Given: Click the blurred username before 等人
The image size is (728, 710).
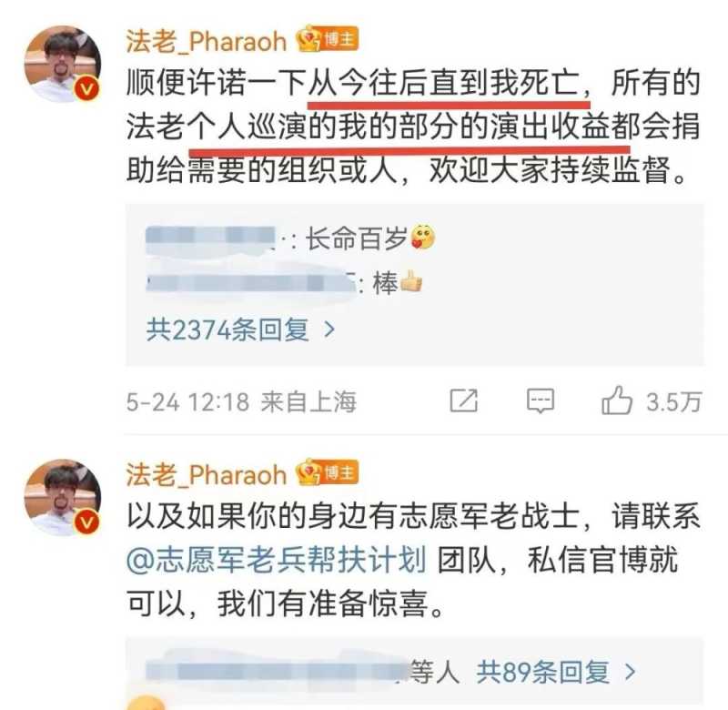Looking at the screenshot, I should pyautogui.click(x=277, y=672).
